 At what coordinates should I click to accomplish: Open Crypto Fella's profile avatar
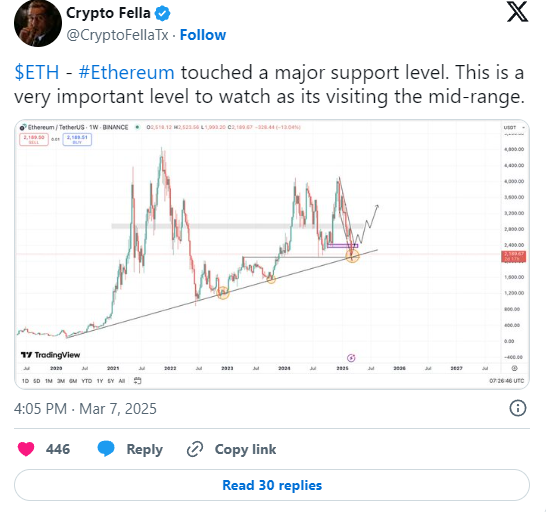click(x=38, y=23)
